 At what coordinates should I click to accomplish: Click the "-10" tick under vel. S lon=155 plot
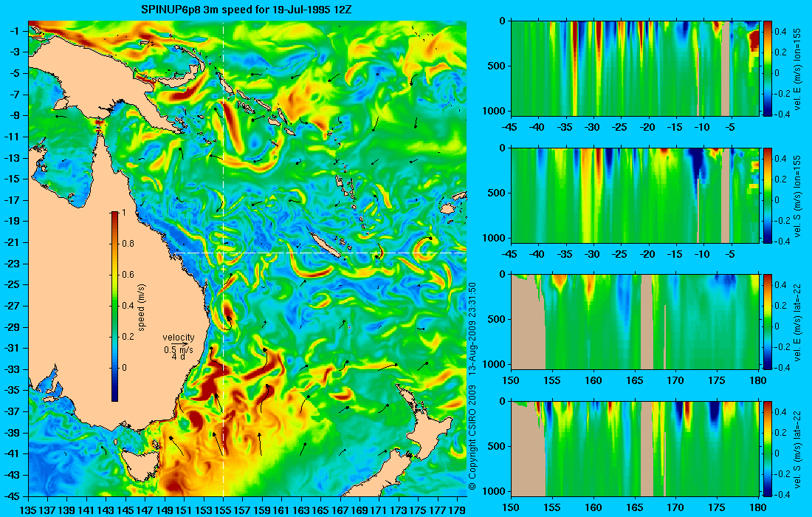click(x=702, y=254)
